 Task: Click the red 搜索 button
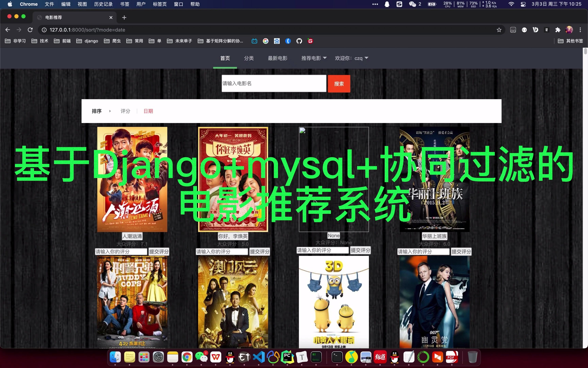tap(339, 84)
